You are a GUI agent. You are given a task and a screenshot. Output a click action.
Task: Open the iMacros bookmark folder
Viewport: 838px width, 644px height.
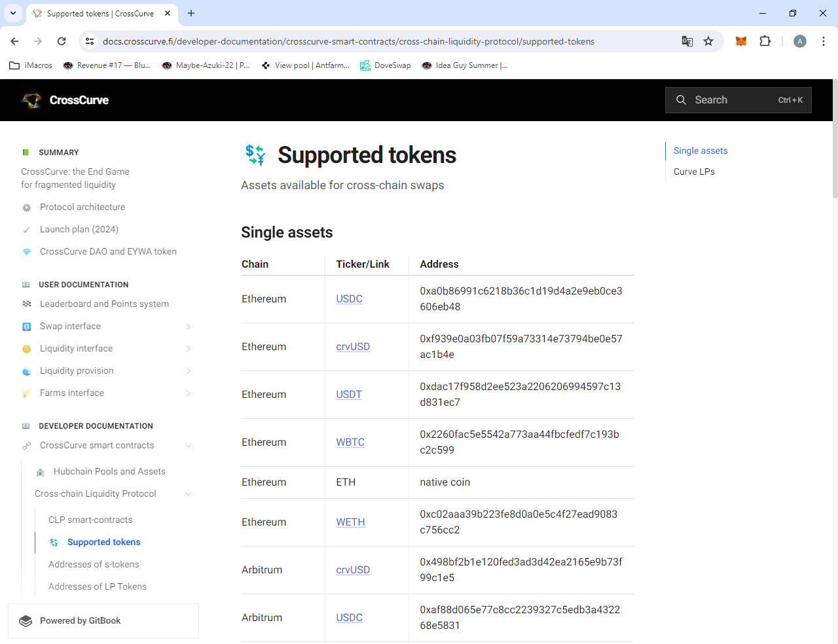[x=31, y=65]
